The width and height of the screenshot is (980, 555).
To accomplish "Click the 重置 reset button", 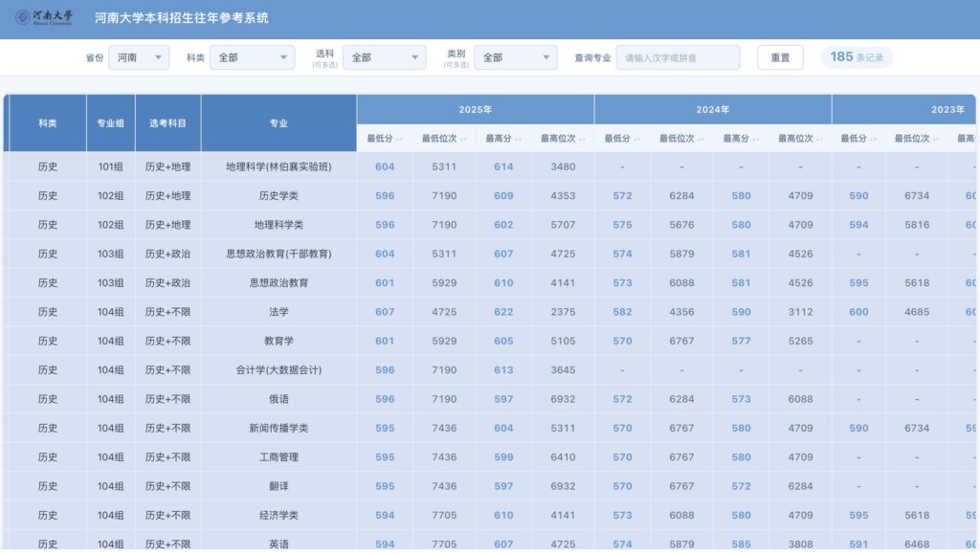I will point(780,57).
